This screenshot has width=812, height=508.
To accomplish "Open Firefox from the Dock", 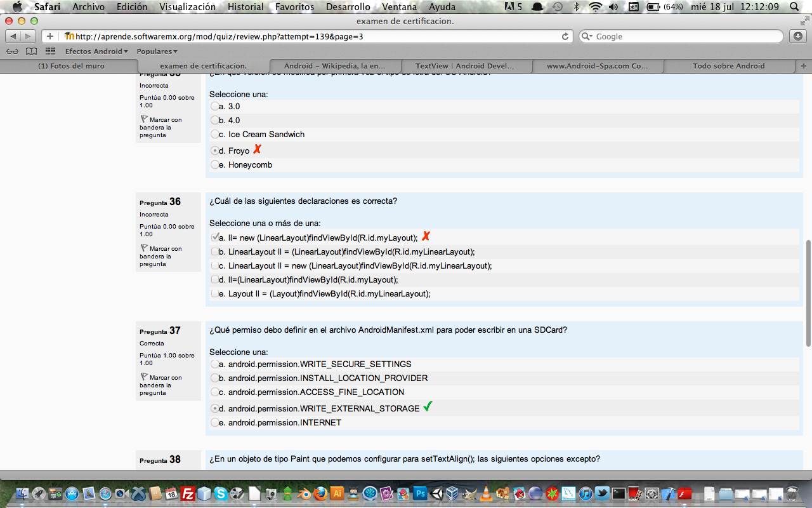I will point(320,493).
